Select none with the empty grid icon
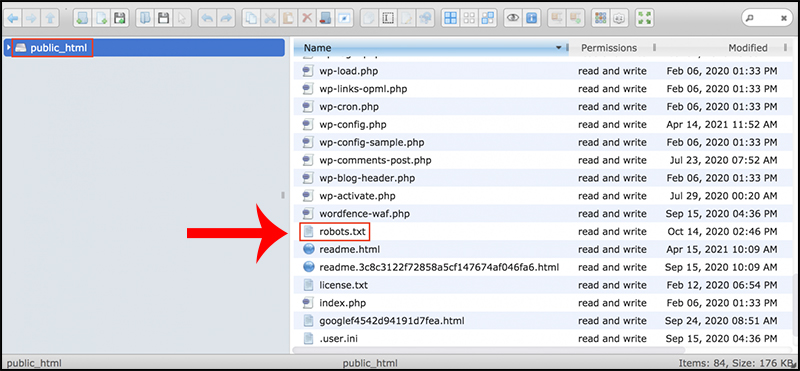The width and height of the screenshot is (800, 371). tap(469, 19)
